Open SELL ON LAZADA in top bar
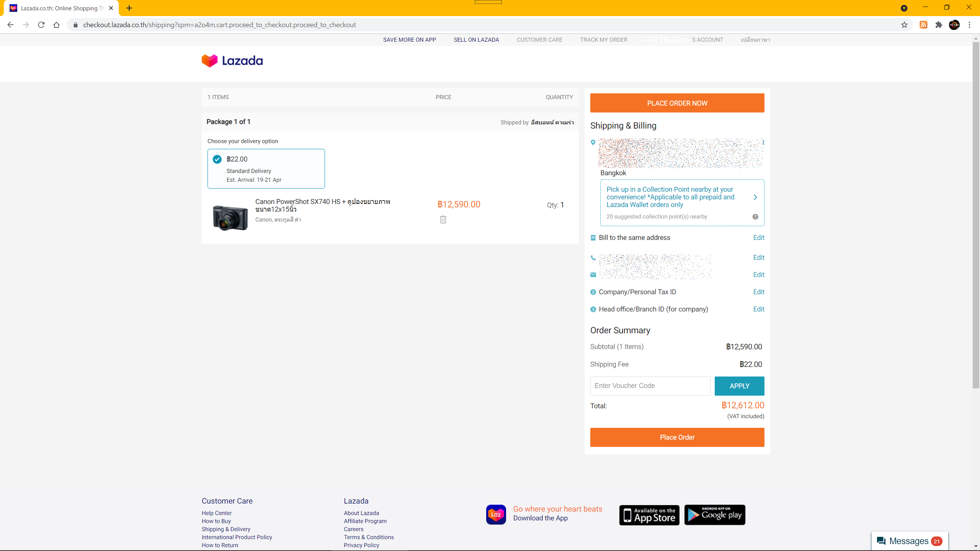Image resolution: width=980 pixels, height=551 pixels. (476, 40)
